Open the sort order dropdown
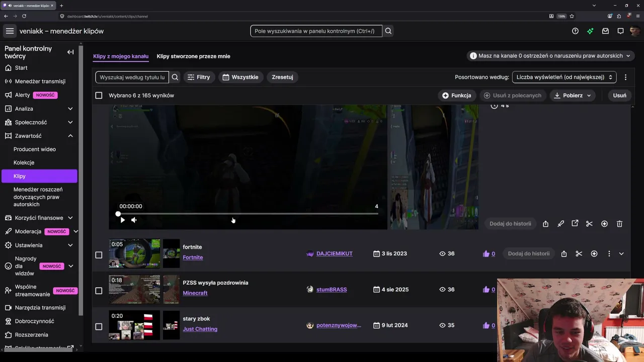Screen dimensions: 644x362 [x=564, y=77]
